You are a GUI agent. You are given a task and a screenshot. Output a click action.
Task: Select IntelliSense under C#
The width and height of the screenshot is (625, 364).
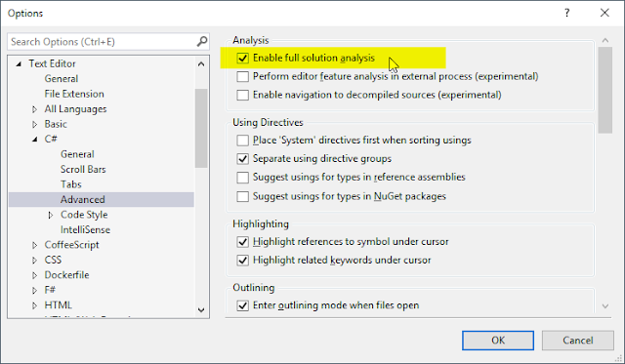point(85,229)
